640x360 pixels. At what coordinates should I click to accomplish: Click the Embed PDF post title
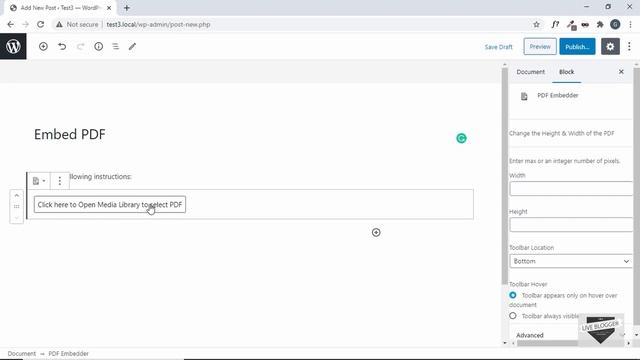click(x=70, y=134)
